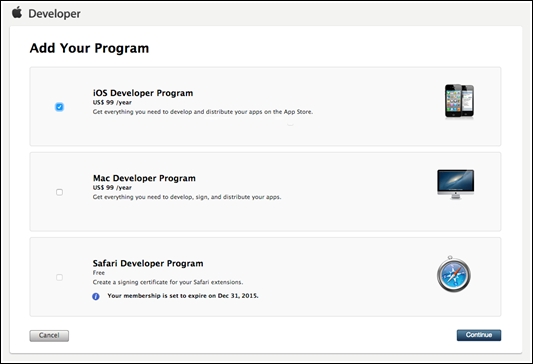Viewport: 533px width, 364px height.
Task: Click the iMac image for Mac program
Action: pyautogui.click(x=455, y=184)
